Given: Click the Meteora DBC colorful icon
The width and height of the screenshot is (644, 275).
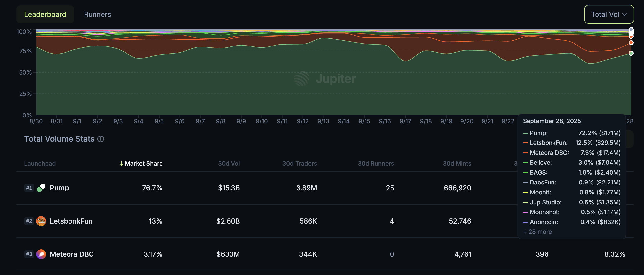Looking at the screenshot, I should 41,254.
